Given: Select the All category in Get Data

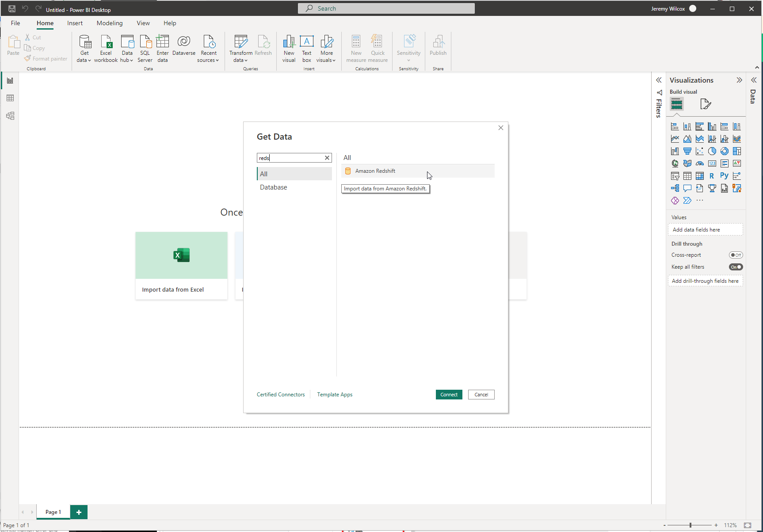Looking at the screenshot, I should pyautogui.click(x=294, y=174).
